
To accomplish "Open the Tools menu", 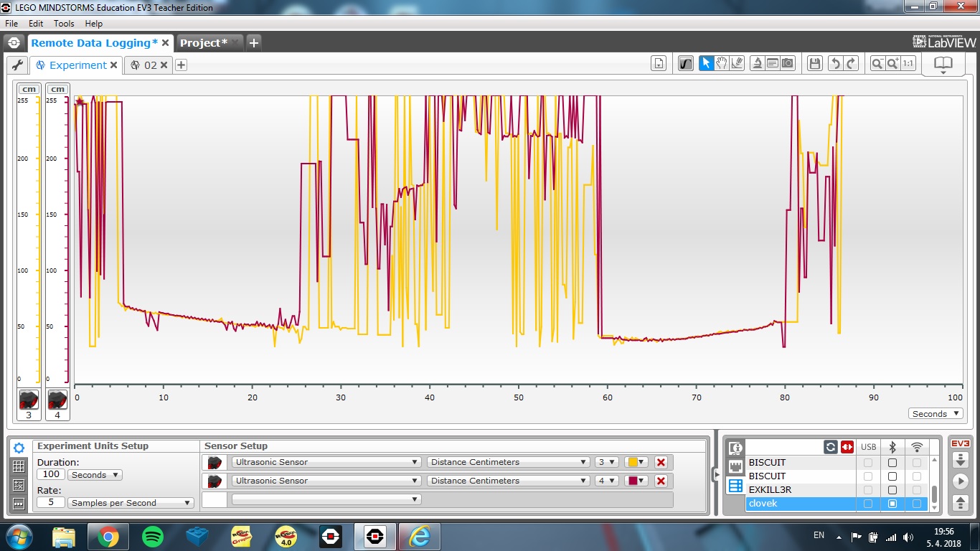I will point(64,24).
